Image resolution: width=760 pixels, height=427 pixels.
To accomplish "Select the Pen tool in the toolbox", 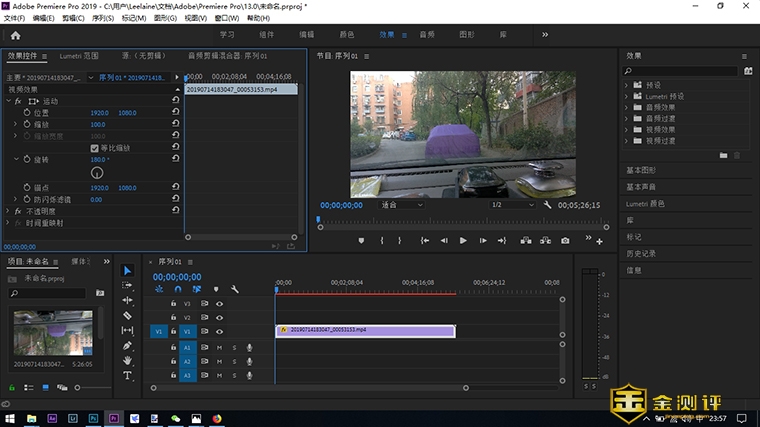I will [127, 345].
